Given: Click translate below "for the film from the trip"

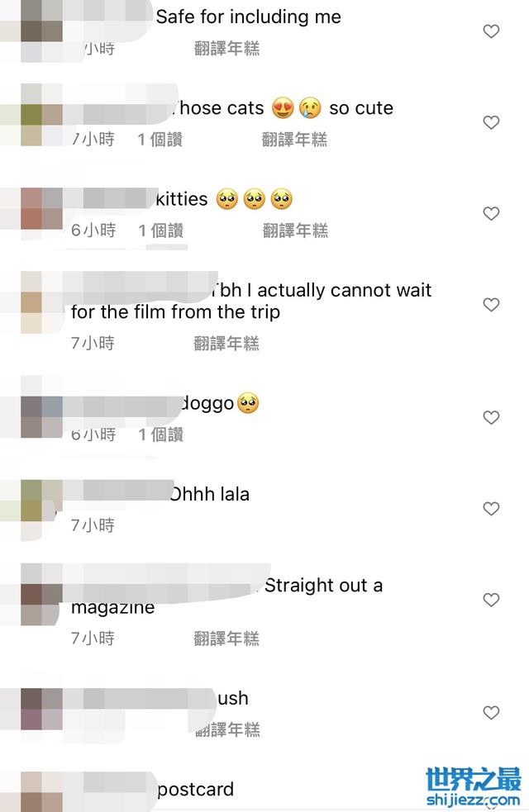Looking at the screenshot, I should pyautogui.click(x=226, y=343).
